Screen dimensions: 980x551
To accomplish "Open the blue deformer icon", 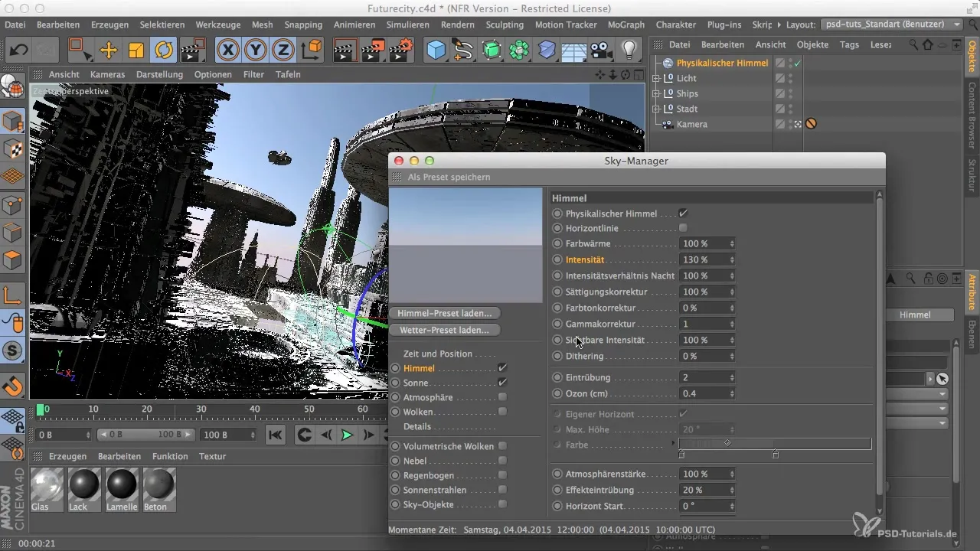I will pyautogui.click(x=547, y=51).
